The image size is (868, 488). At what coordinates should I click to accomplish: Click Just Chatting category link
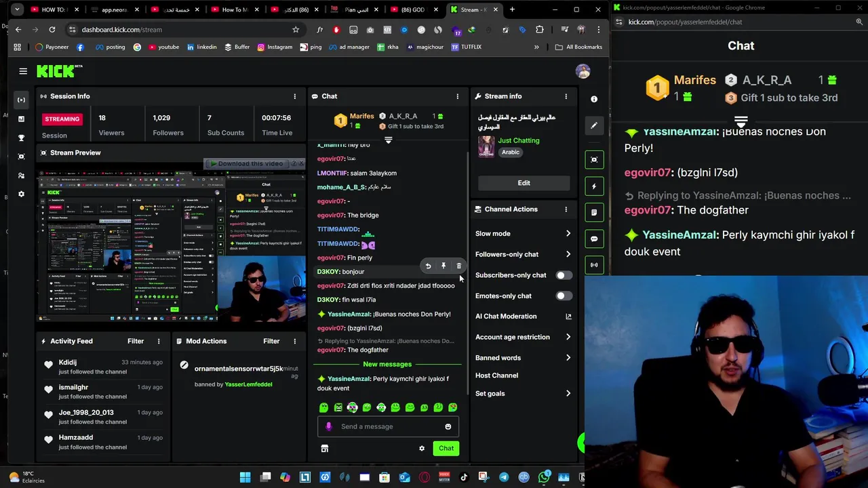(519, 140)
